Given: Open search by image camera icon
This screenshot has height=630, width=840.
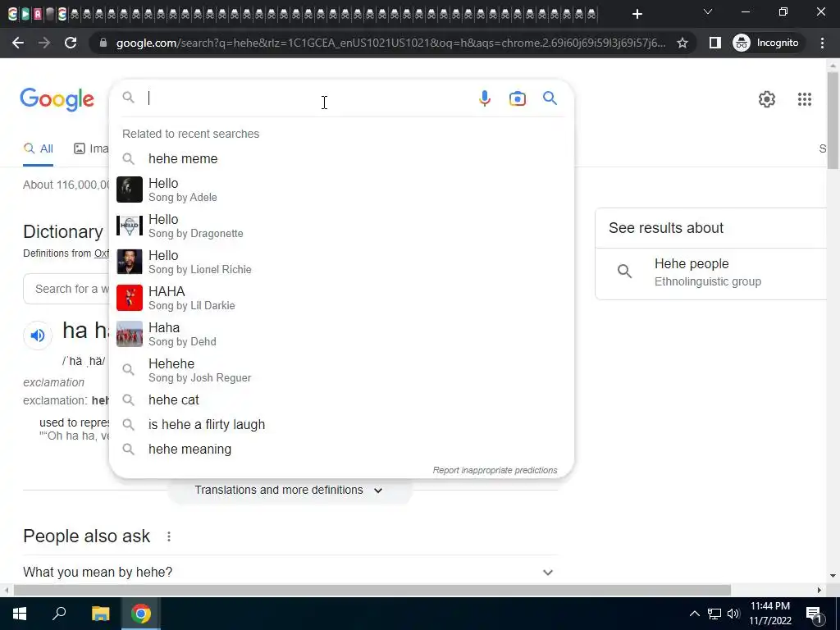Looking at the screenshot, I should click(x=517, y=98).
